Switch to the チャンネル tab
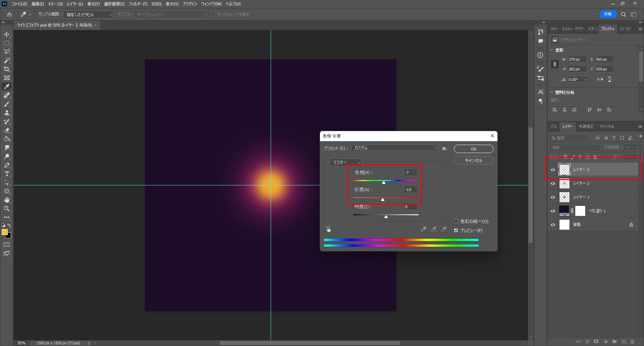 [606, 126]
